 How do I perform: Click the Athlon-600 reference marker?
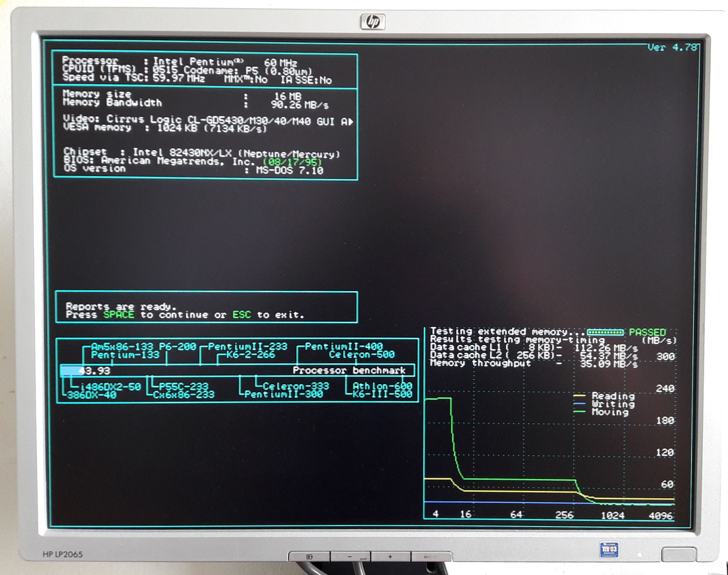click(382, 386)
